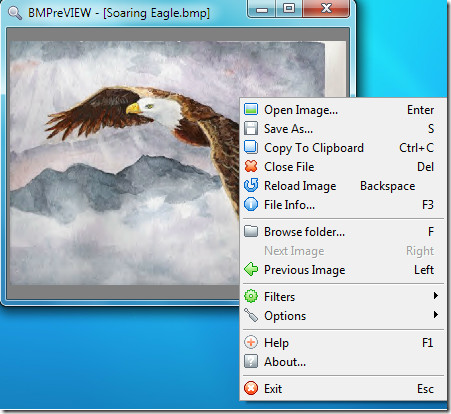This screenshot has width=451, height=414.
Task: Click the blue File Info icon
Action: tap(251, 204)
